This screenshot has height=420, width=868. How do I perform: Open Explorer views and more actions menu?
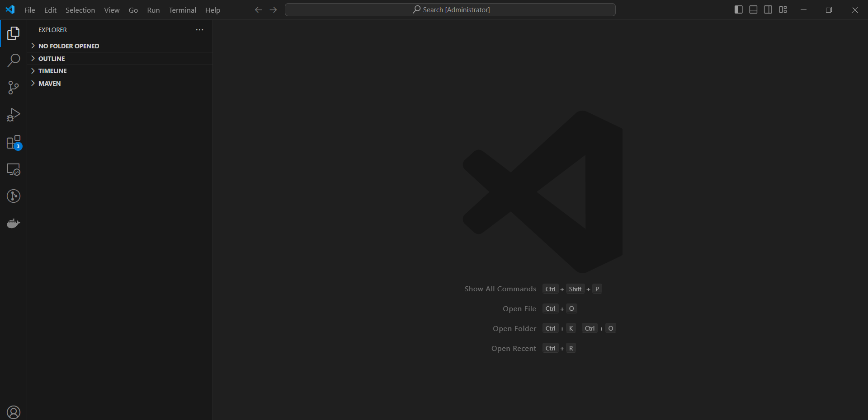[x=199, y=30]
